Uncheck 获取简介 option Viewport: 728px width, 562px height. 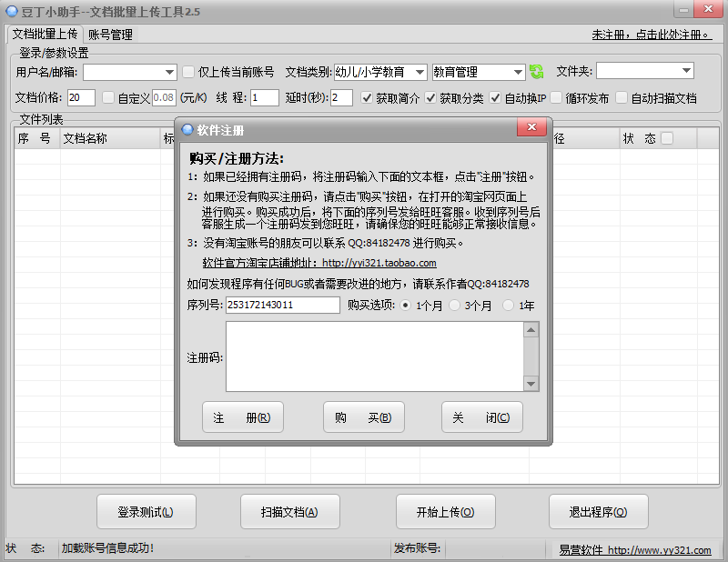[367, 97]
